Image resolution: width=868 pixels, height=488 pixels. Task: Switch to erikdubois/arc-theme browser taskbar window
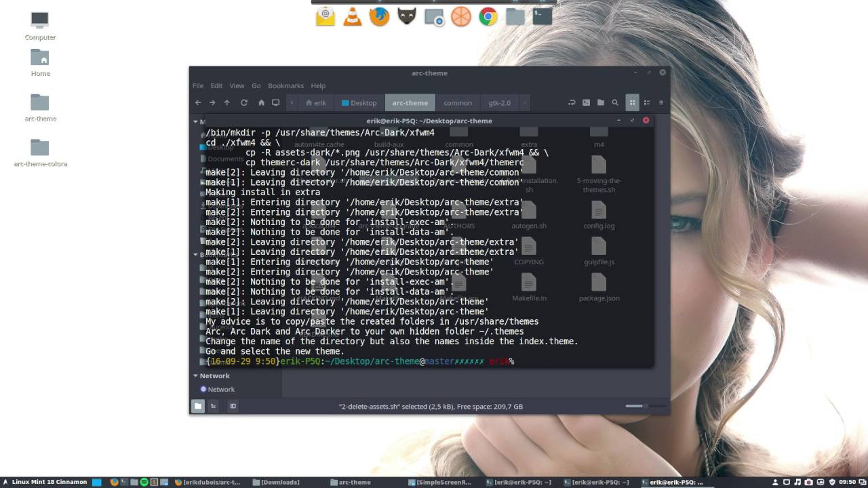208,482
